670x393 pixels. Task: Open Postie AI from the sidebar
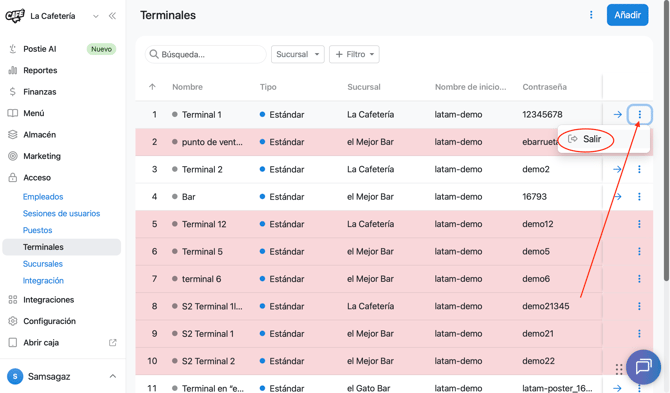tap(39, 49)
